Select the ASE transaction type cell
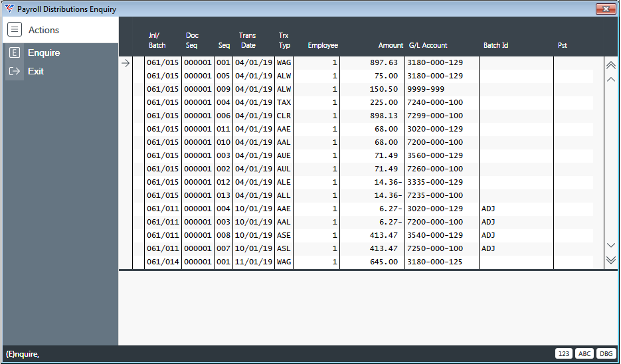 point(284,235)
